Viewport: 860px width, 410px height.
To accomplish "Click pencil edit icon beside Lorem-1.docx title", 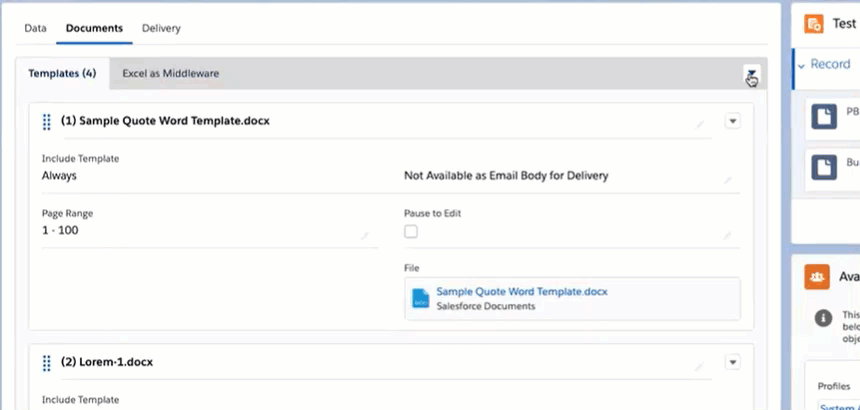I will click(x=700, y=365).
